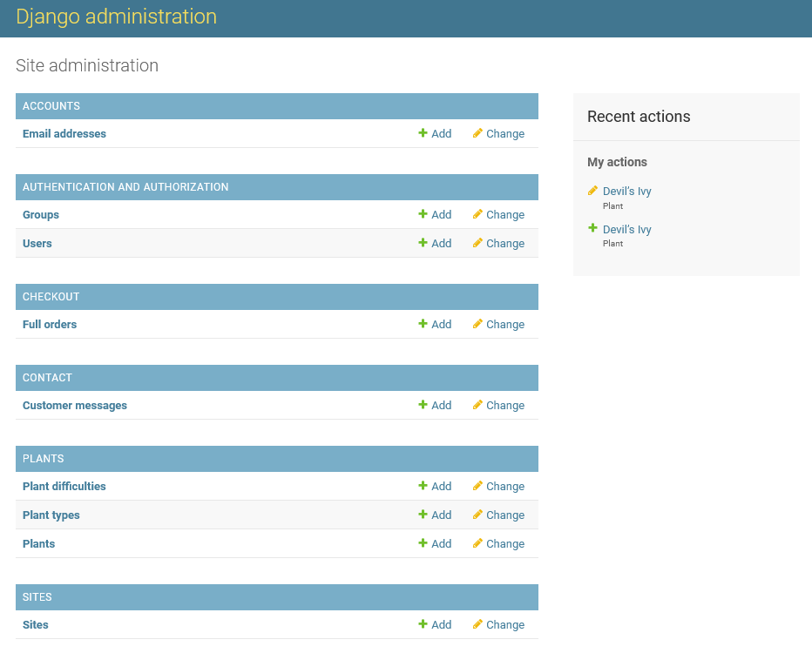Image resolution: width=812 pixels, height=653 pixels.
Task: Open the added Devil's Ivy recent action
Action: point(626,230)
